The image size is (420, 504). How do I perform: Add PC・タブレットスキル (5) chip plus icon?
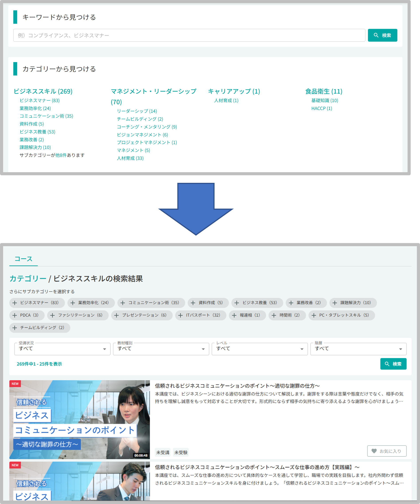point(314,315)
